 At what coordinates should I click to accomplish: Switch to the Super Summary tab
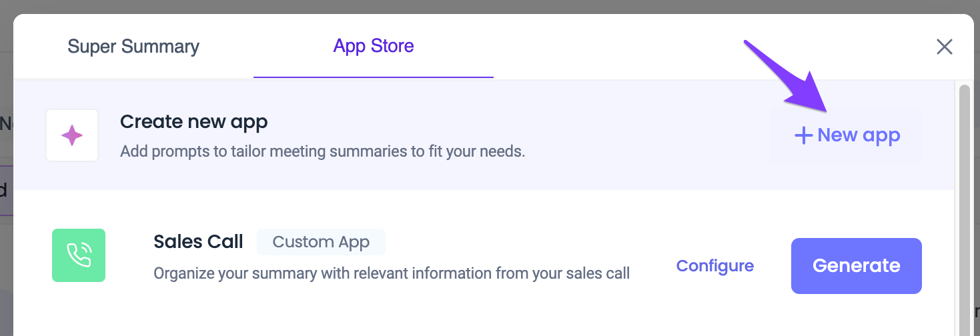[x=133, y=47]
